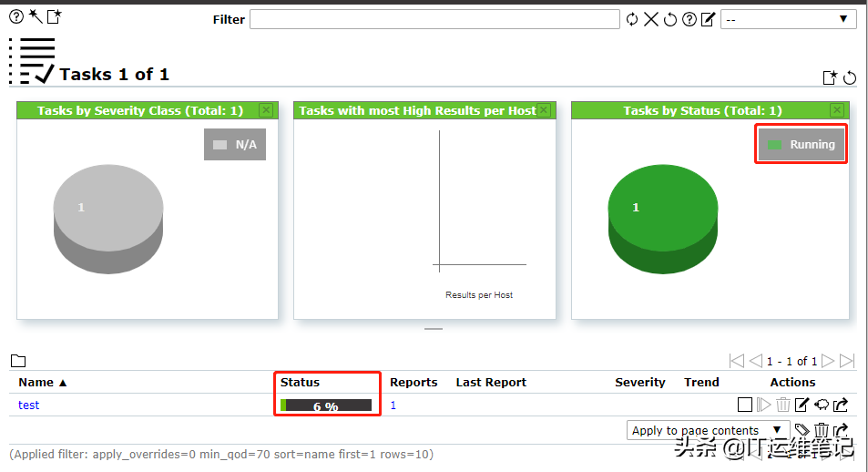The image size is (868, 472).
Task: Open the help icon at top left
Action: click(15, 15)
